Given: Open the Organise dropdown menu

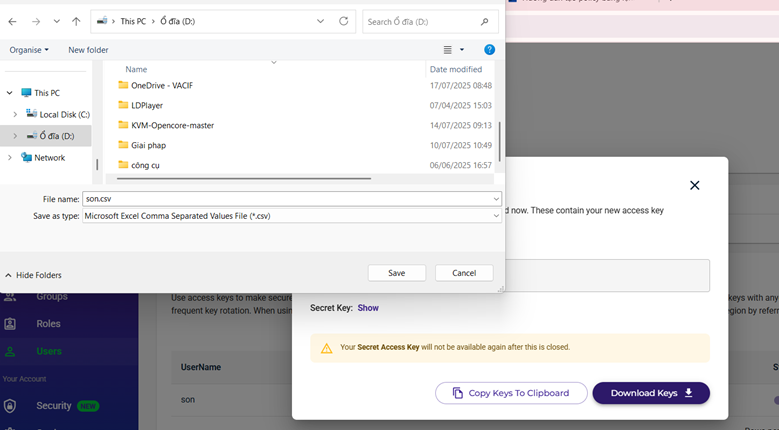Looking at the screenshot, I should (29, 50).
